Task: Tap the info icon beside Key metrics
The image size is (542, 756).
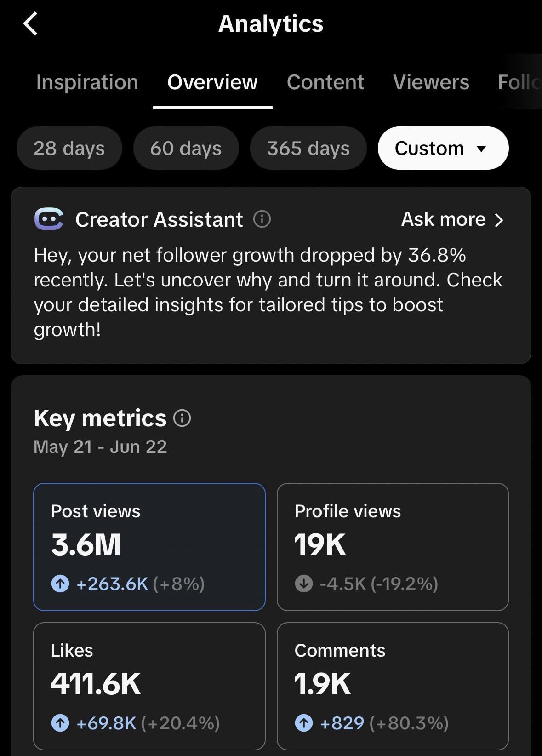Action: pos(182,418)
